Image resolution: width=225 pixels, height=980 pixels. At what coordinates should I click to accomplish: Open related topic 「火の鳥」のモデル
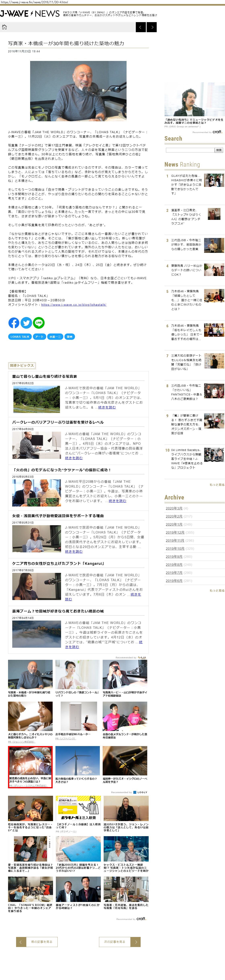click(x=61, y=470)
